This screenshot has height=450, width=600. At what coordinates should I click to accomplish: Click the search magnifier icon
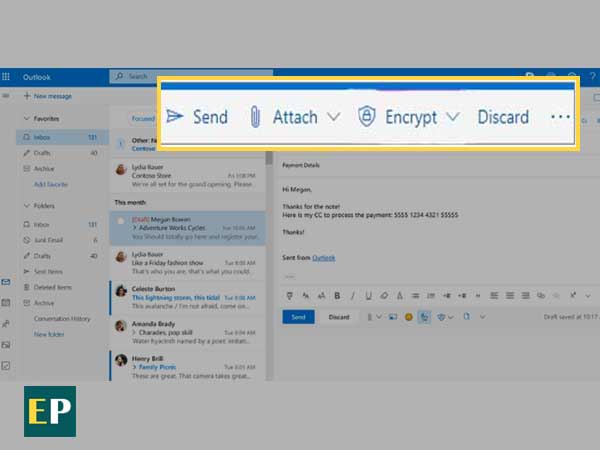pyautogui.click(x=119, y=76)
